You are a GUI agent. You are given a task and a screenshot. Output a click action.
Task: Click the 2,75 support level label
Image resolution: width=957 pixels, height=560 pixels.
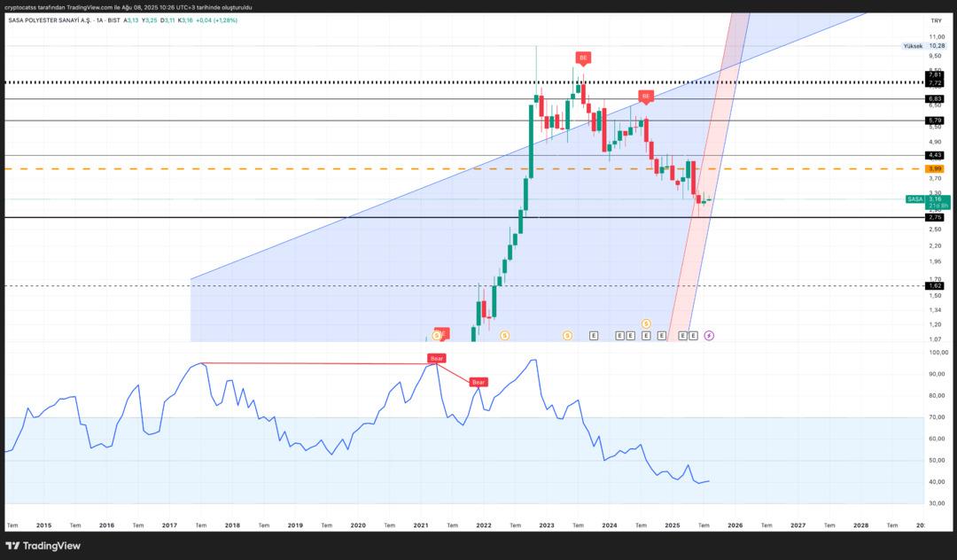pyautogui.click(x=935, y=217)
